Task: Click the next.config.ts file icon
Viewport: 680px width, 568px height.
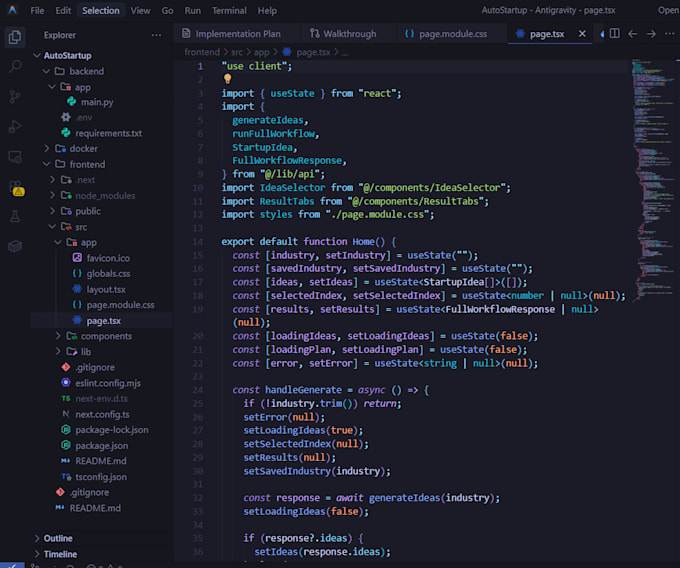Action: [66, 414]
